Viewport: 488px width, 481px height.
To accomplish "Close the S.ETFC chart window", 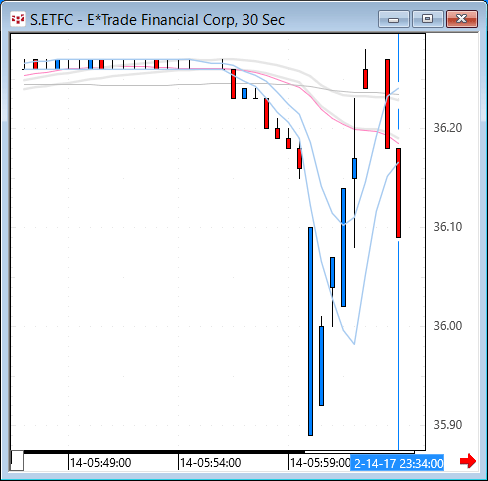I will 462,19.
